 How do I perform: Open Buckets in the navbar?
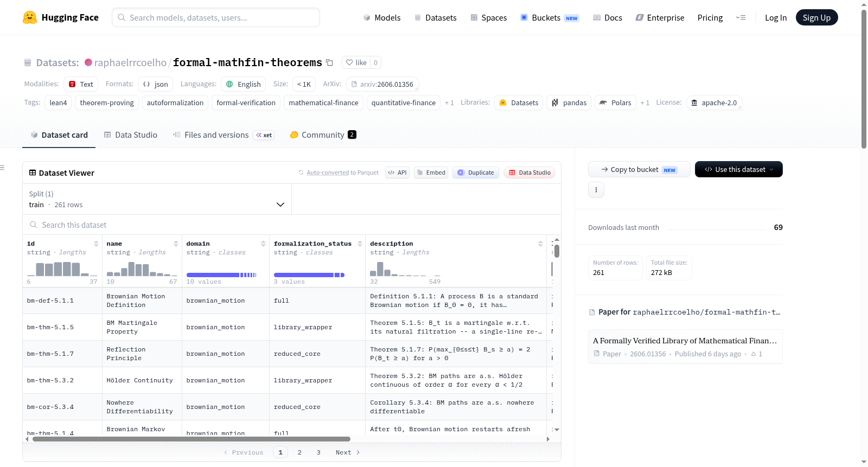click(550, 17)
